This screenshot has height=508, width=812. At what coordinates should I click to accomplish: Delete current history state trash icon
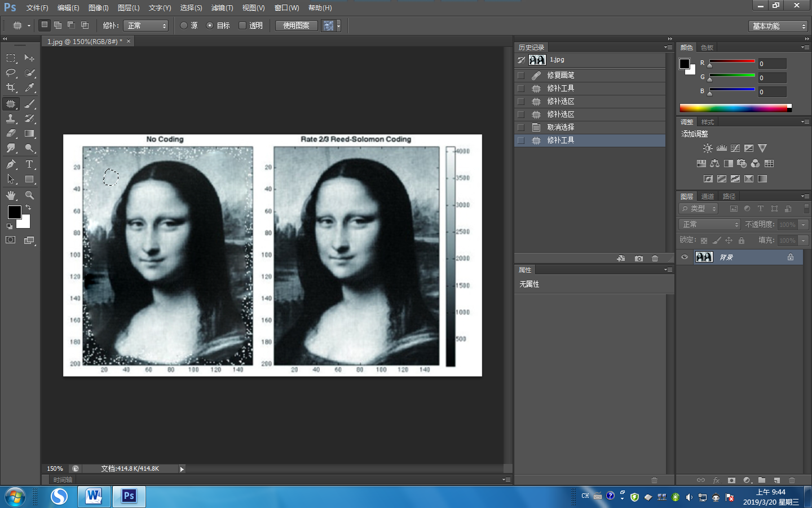655,259
